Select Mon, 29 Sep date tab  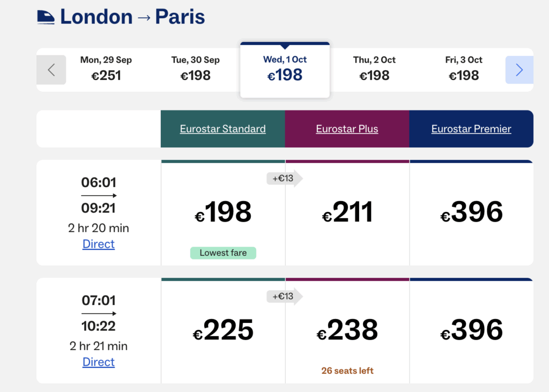click(106, 68)
